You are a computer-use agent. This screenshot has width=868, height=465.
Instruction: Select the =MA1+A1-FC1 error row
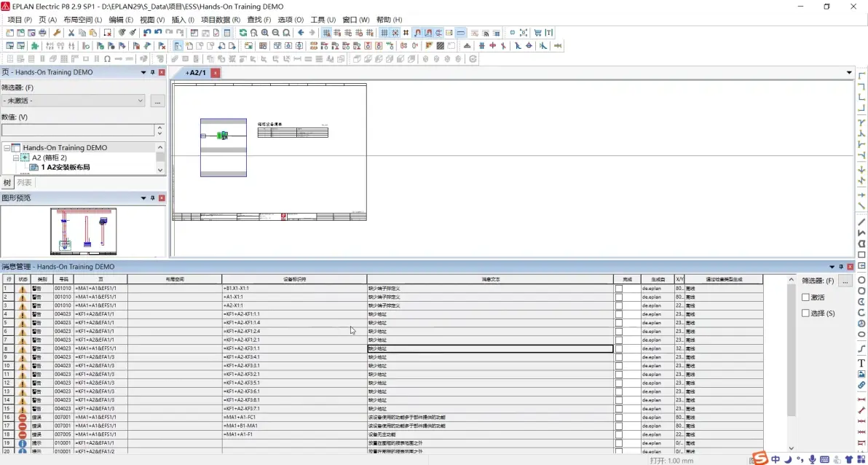click(x=382, y=418)
